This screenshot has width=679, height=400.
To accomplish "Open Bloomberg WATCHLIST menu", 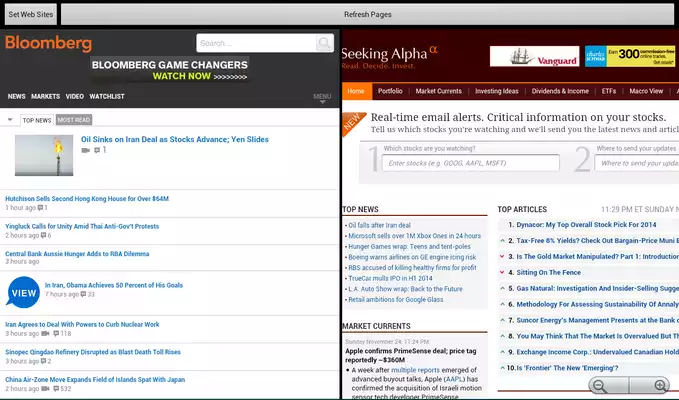I will pyautogui.click(x=107, y=97).
